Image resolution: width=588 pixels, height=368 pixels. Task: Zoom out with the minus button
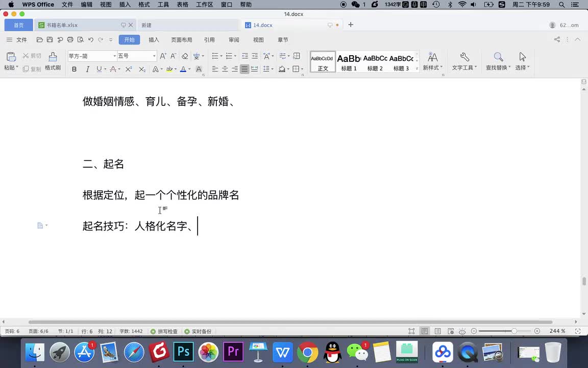click(474, 331)
